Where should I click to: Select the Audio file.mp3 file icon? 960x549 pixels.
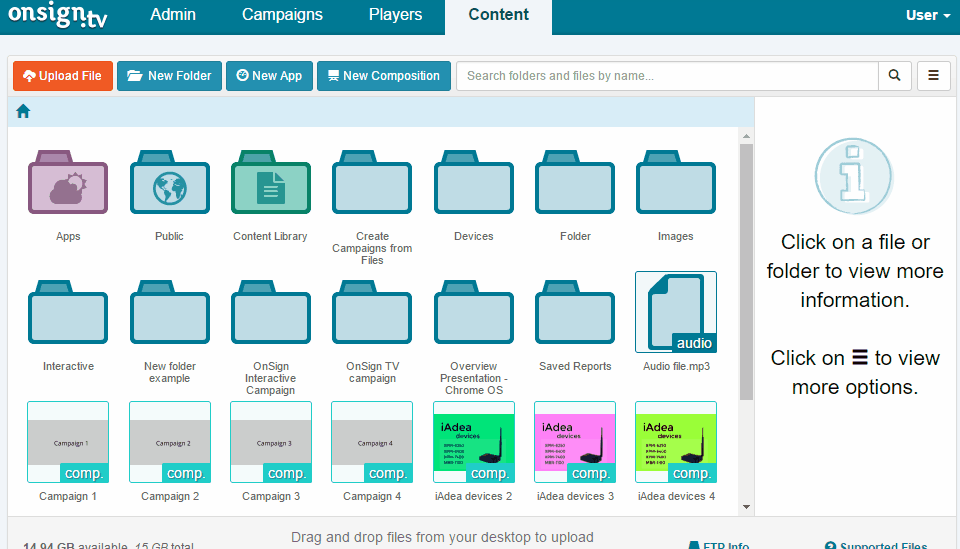tap(676, 312)
